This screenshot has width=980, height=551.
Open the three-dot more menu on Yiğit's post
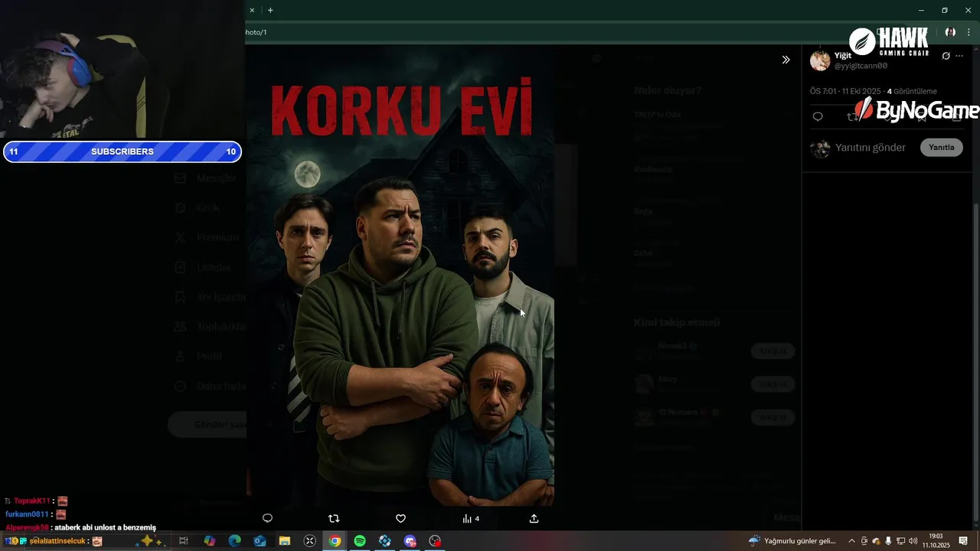[959, 56]
